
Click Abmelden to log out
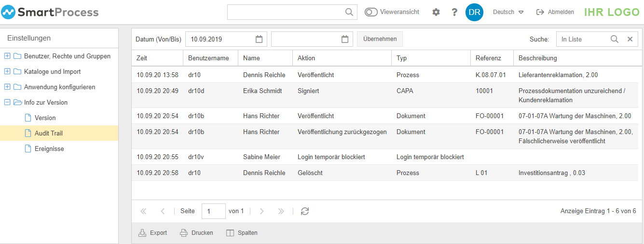[555, 12]
